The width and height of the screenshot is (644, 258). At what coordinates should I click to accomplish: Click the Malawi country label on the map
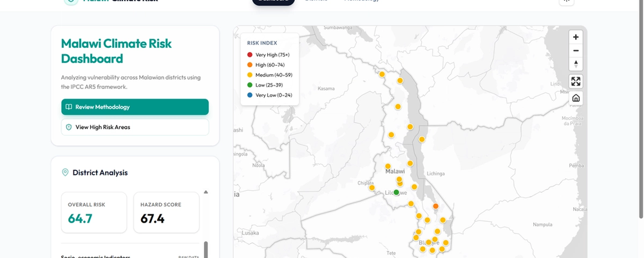click(395, 172)
